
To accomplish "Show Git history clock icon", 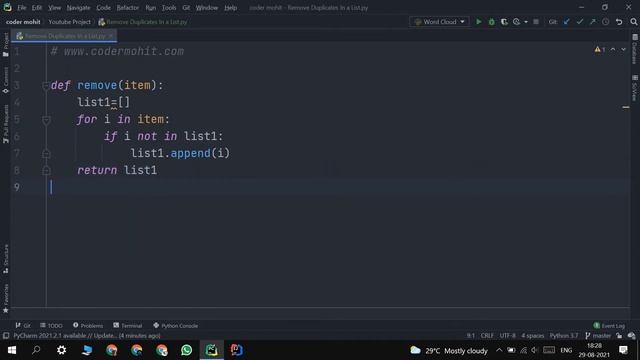I will [x=605, y=22].
